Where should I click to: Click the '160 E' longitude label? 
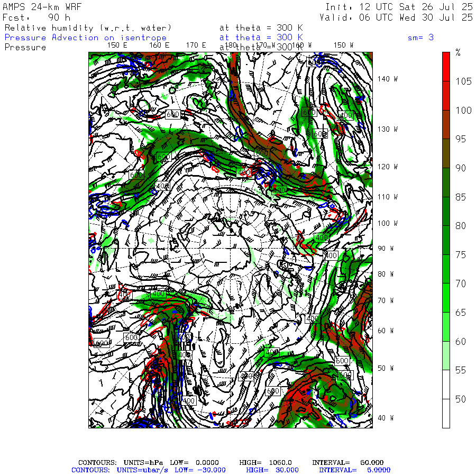(x=159, y=45)
